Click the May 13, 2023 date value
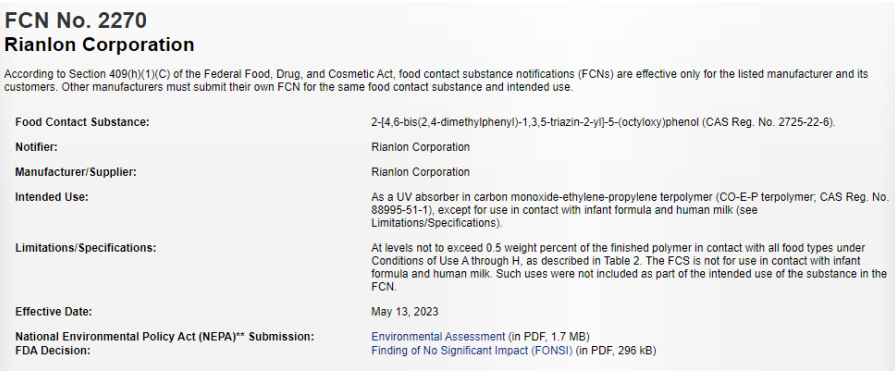This screenshot has width=895, height=385. [x=405, y=312]
